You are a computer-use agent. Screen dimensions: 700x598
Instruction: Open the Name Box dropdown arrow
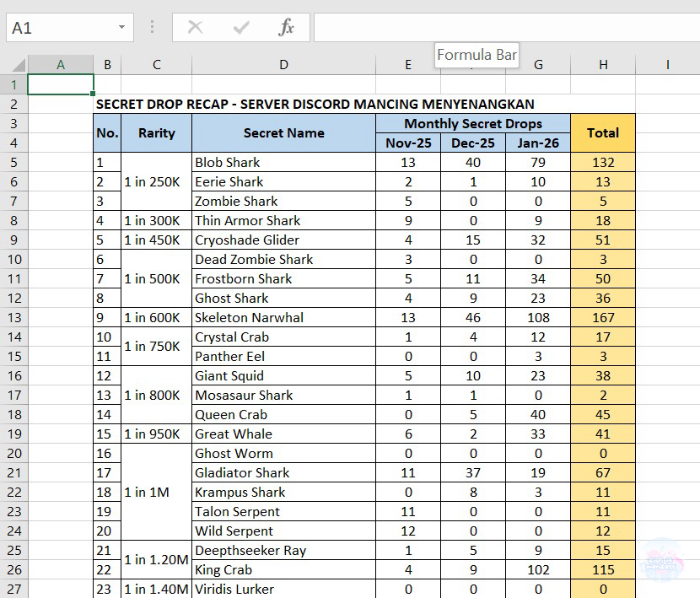121,27
